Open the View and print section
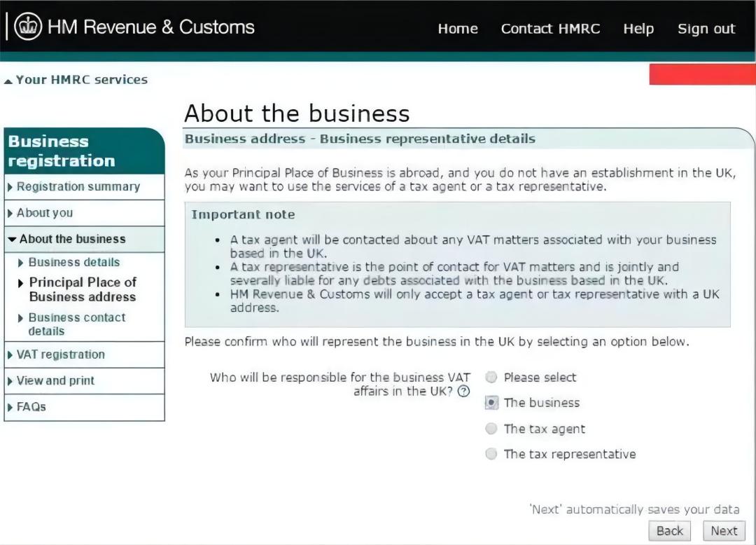This screenshot has height=545, width=756. pos(55,380)
